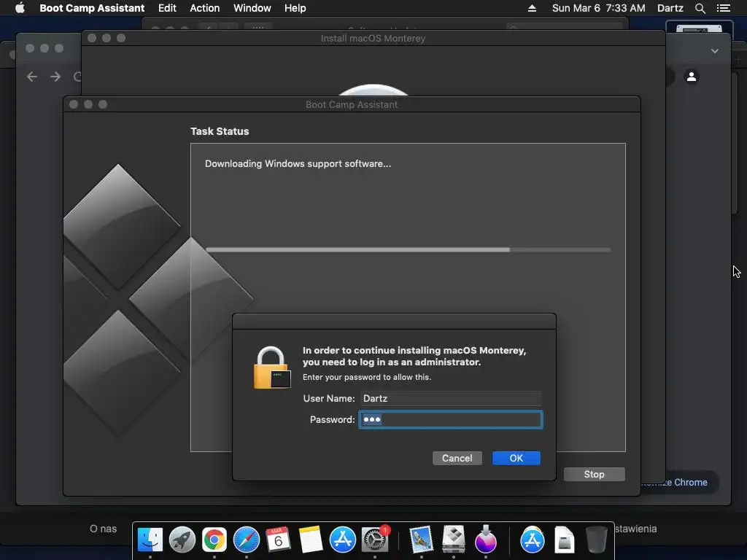
Task: Open Finder from the Dock
Action: (150, 540)
